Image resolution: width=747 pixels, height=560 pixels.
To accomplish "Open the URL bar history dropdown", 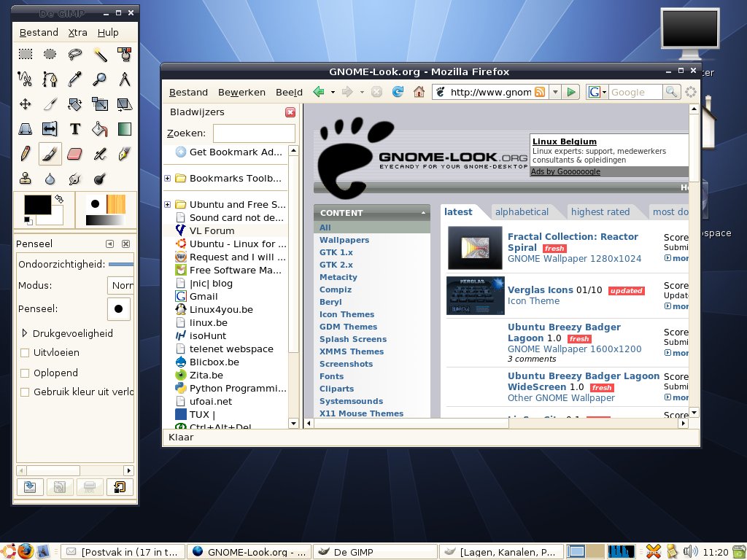I will (x=555, y=92).
